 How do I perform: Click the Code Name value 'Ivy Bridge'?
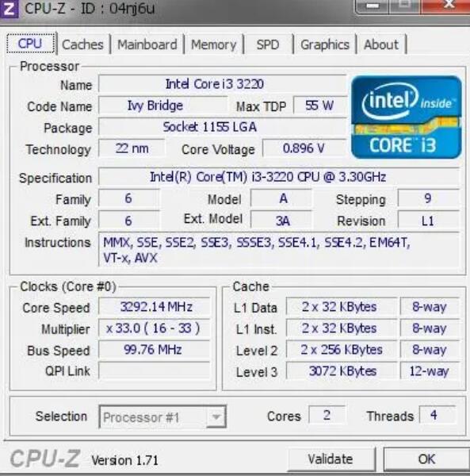[x=163, y=106]
